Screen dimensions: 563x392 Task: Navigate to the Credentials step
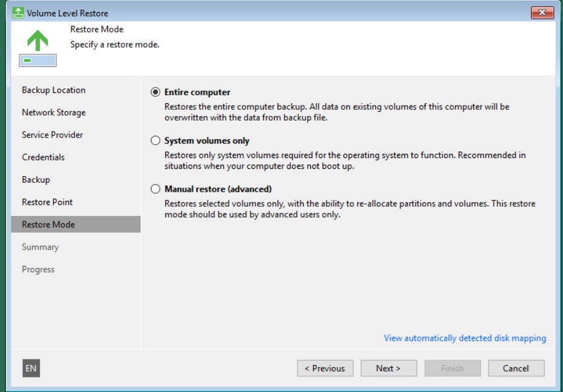pos(43,157)
